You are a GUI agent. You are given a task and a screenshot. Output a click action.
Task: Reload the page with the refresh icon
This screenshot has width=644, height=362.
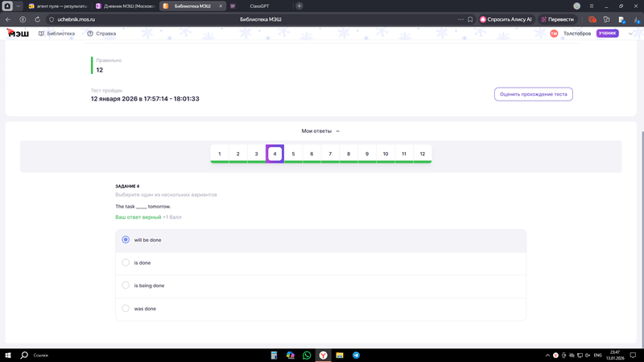(x=37, y=19)
